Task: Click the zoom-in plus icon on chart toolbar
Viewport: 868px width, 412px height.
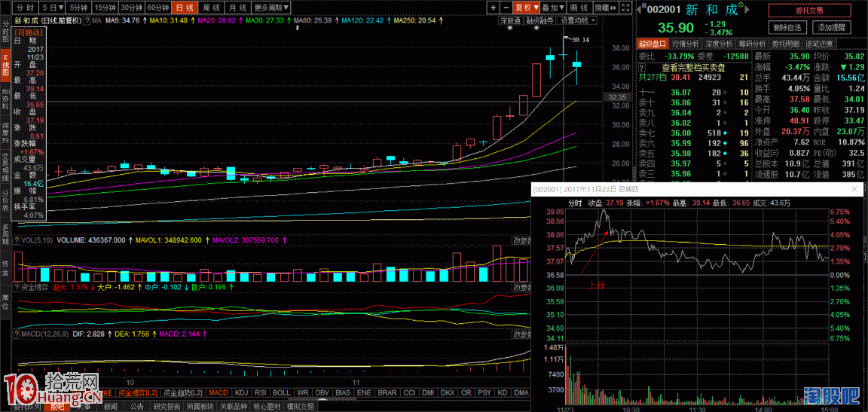Action: tap(493, 7)
